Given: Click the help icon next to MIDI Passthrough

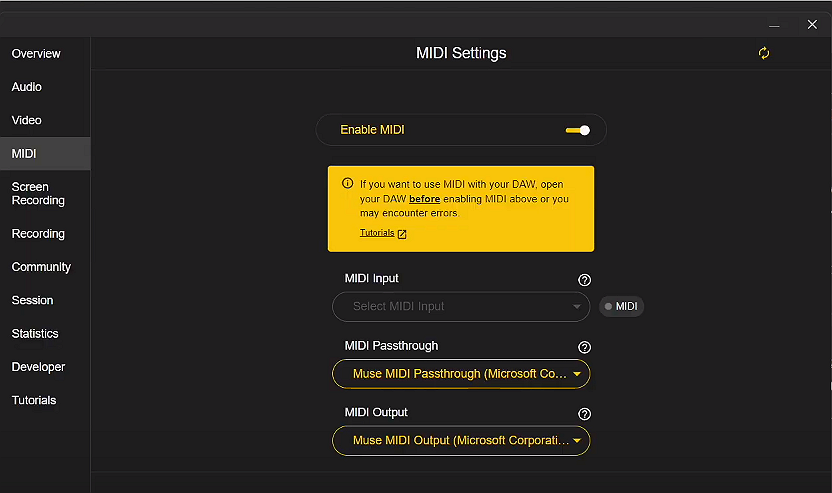Looking at the screenshot, I should tap(584, 347).
